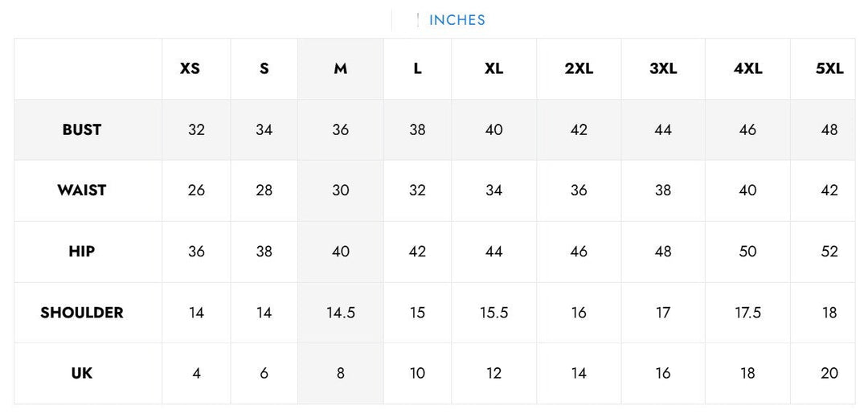Select the XS size column header
The image size is (868, 414).
pos(190,69)
